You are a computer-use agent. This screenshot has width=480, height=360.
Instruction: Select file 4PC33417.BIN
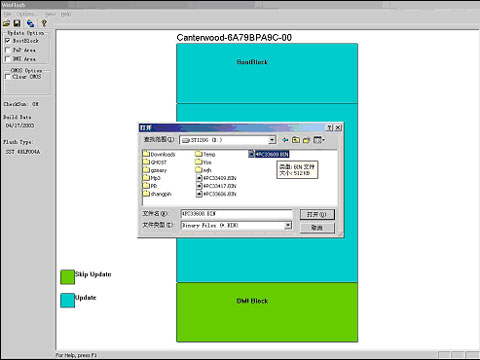(x=216, y=186)
